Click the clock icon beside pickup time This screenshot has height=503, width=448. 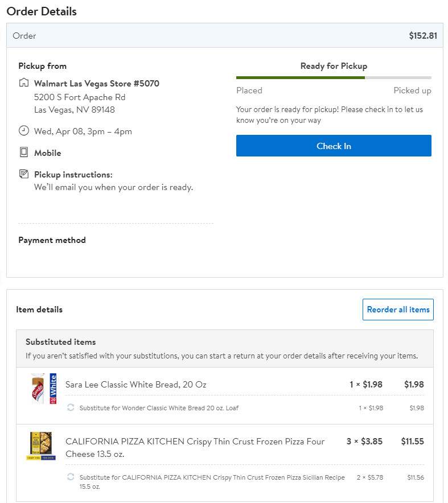(x=24, y=131)
